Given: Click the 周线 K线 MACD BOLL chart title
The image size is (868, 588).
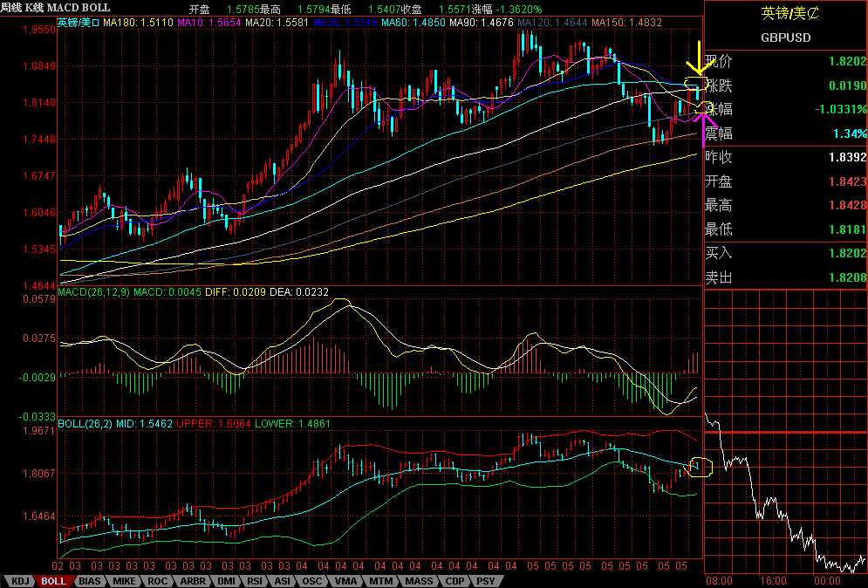Looking at the screenshot, I should coord(55,8).
